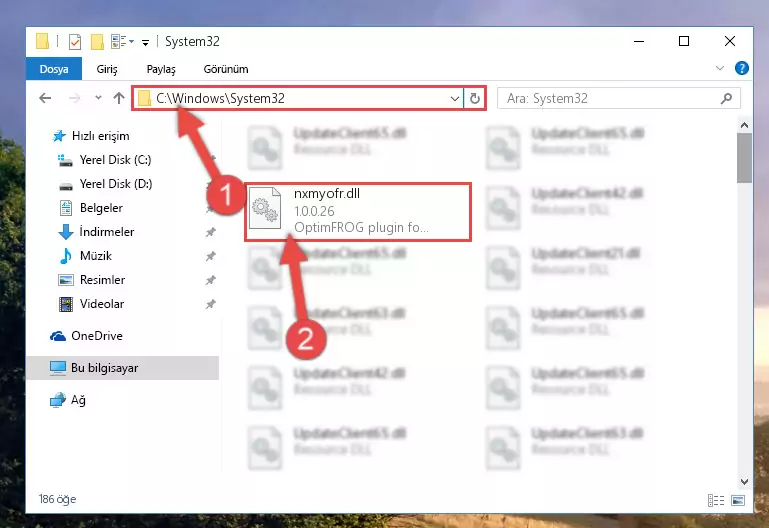The height and width of the screenshot is (528, 769).
Task: Go back with the left arrow
Action: (45, 98)
